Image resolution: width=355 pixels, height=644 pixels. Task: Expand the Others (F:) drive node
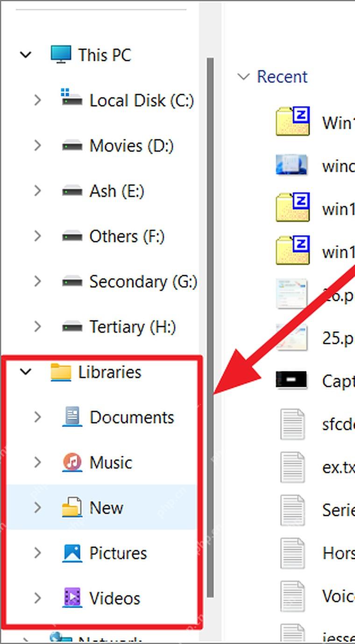tap(37, 236)
